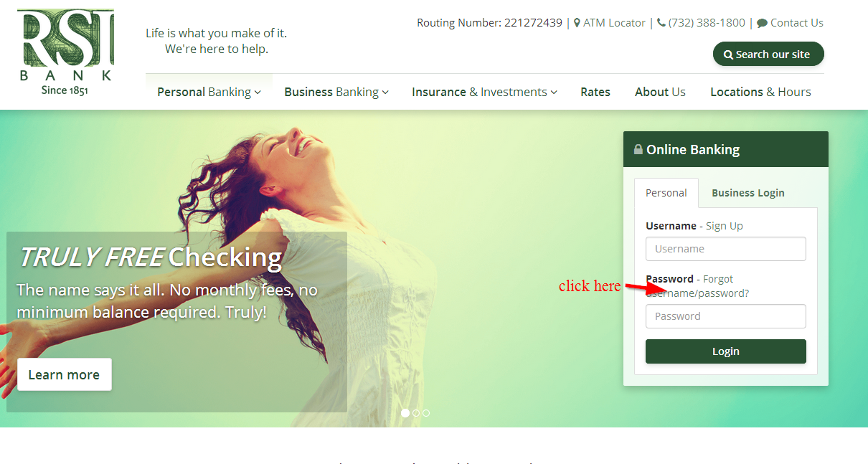The image size is (868, 464).
Task: Click the padlock icon beside Online Banking
Action: (638, 150)
